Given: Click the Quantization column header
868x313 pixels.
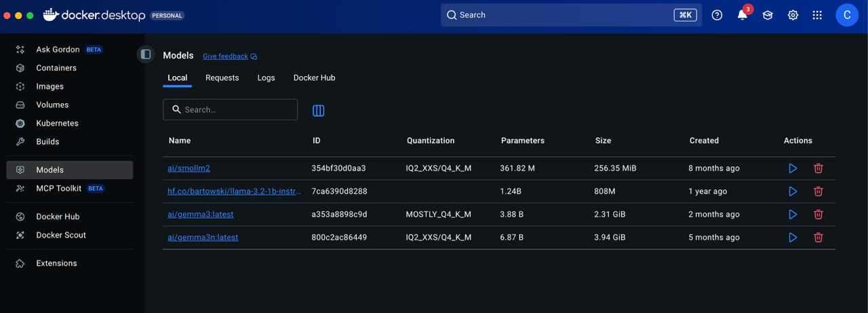Looking at the screenshot, I should coord(431,141).
